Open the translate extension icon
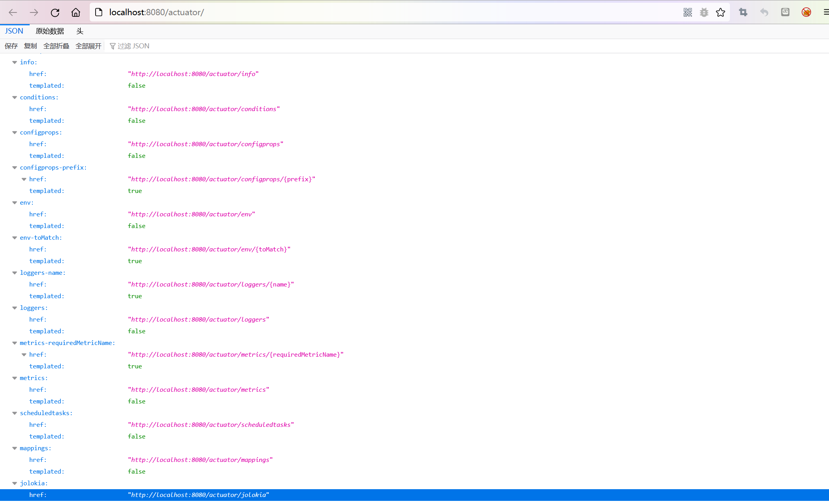 785,12
